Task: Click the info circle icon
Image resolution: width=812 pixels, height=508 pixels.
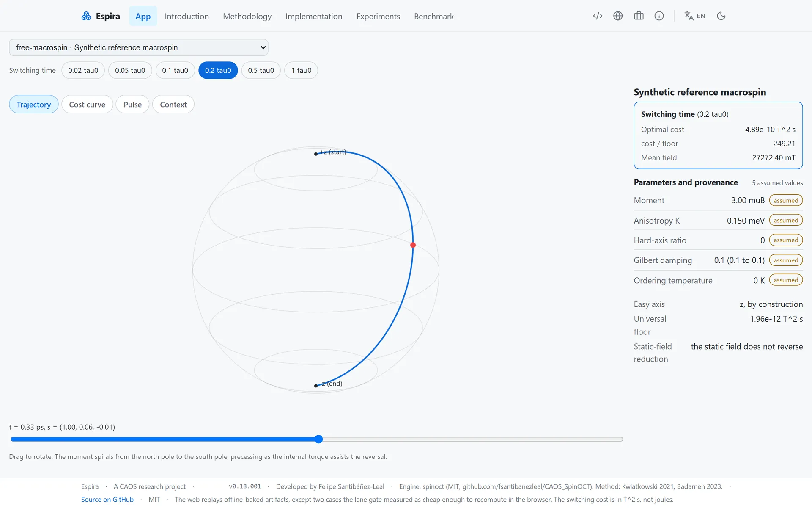Action: (659, 16)
